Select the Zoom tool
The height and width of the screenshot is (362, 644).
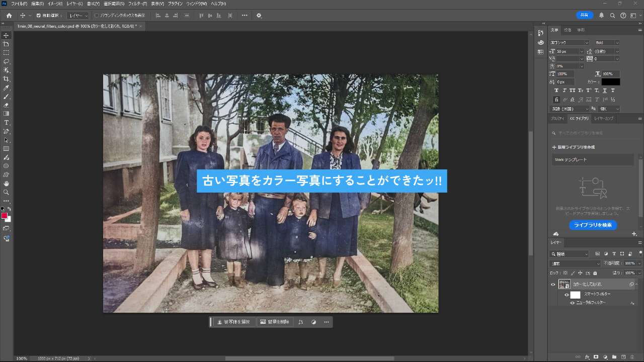6,192
